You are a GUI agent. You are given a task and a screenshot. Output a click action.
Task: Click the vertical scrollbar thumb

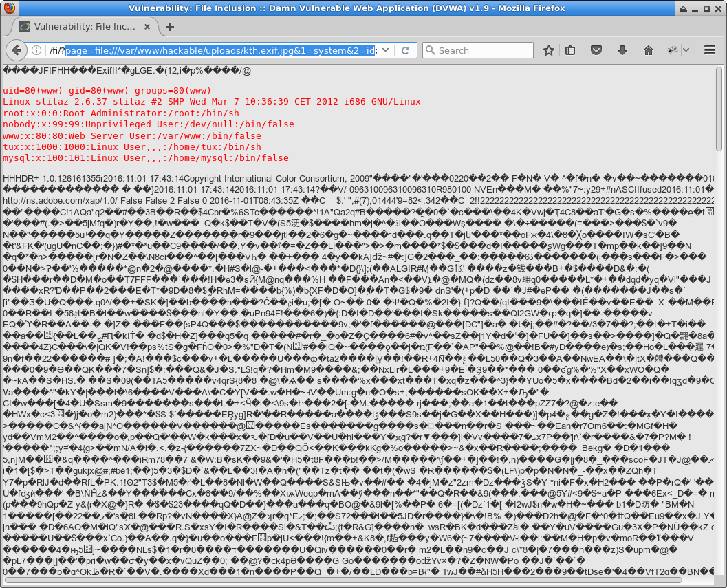pos(719,109)
